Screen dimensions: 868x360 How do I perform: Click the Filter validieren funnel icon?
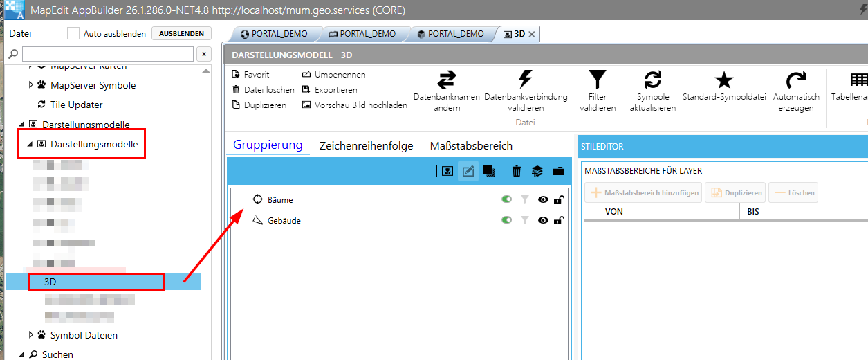coord(597,79)
